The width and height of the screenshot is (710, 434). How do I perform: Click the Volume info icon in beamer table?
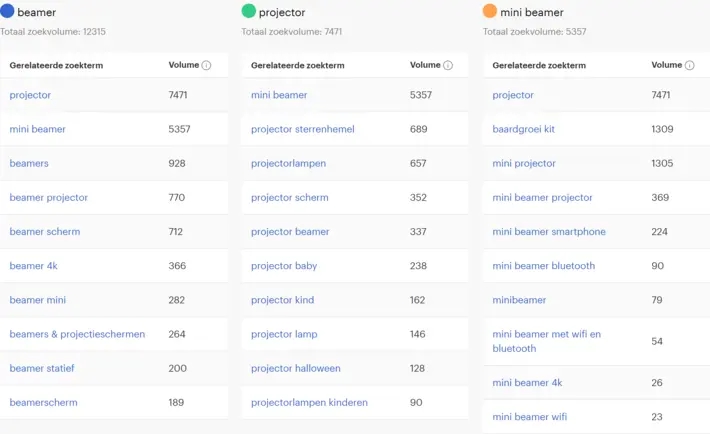tap(206, 65)
